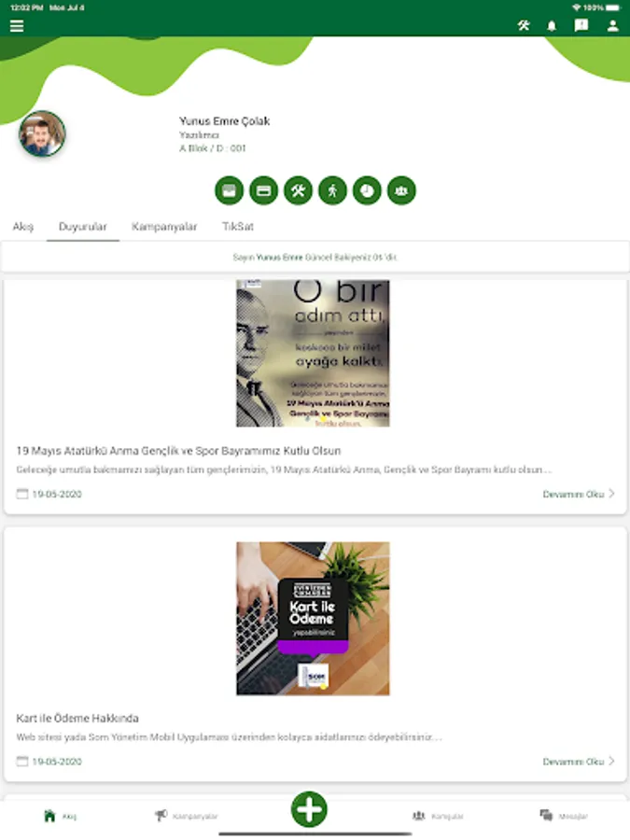The height and width of the screenshot is (840, 630).
Task: Switch to the Akış tab
Action: pos(23,227)
